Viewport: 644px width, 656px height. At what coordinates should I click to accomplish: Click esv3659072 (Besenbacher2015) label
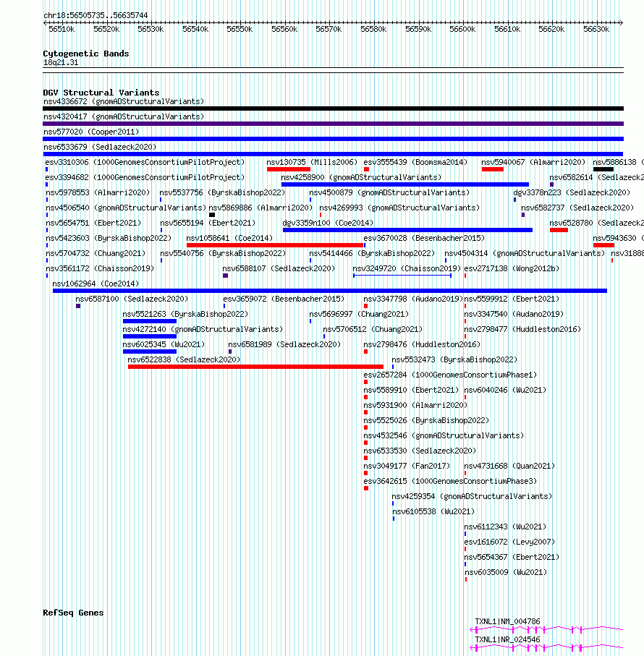284,299
